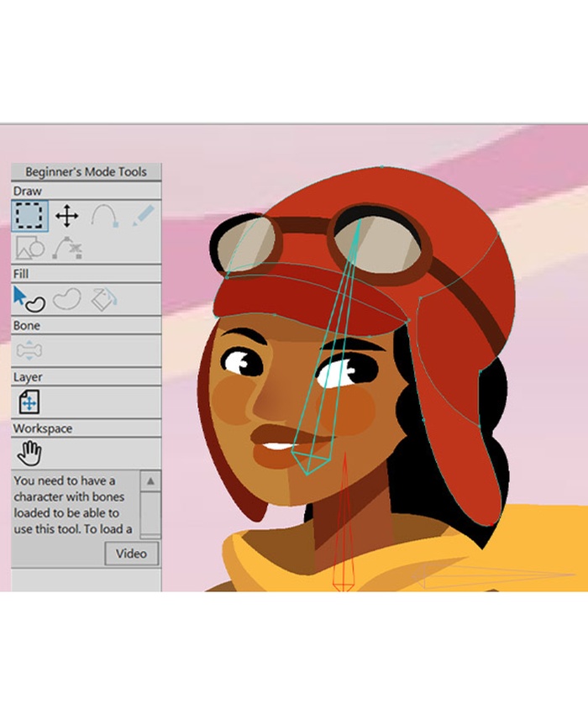Choose the Transform Points four-arrow tool
588x714 pixels.
click(66, 217)
